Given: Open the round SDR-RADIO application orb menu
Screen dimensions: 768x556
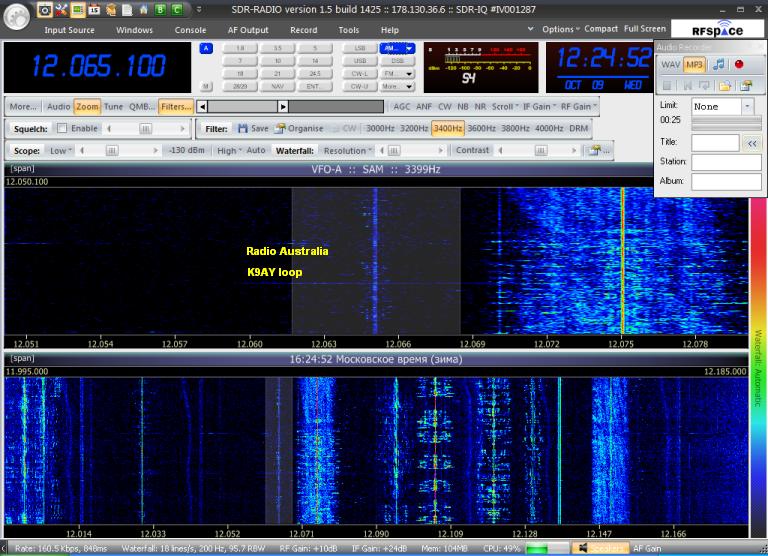Looking at the screenshot, I should coord(17,16).
